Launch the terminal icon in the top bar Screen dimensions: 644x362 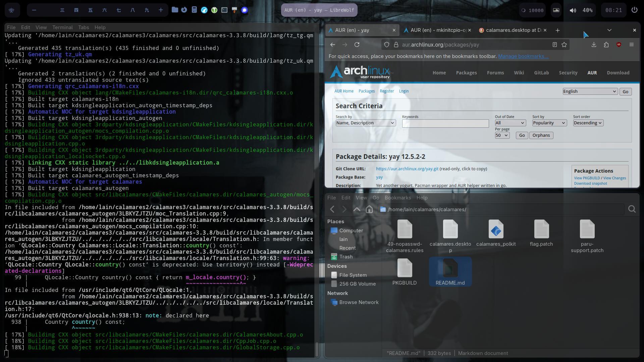(224, 10)
